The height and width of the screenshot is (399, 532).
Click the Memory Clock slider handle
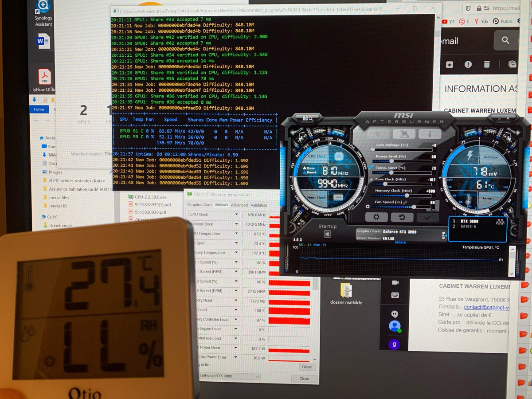pos(407,196)
